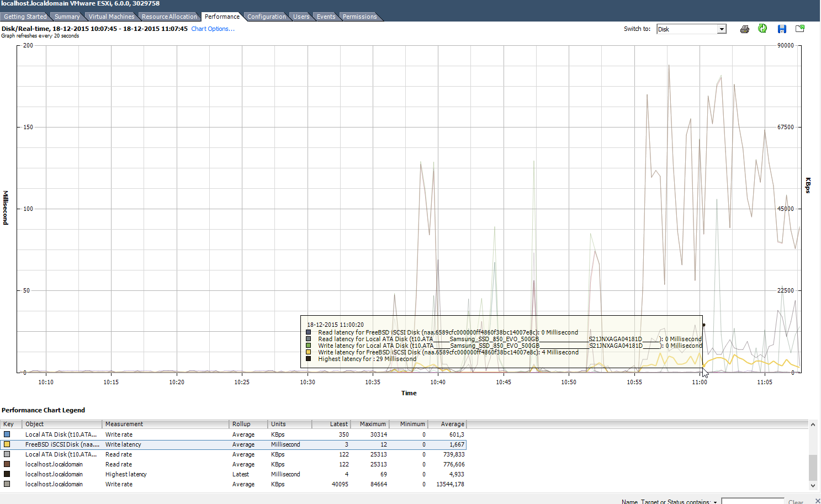The width and height of the screenshot is (821, 504).
Task: Open the Permissions tab
Action: (x=359, y=17)
